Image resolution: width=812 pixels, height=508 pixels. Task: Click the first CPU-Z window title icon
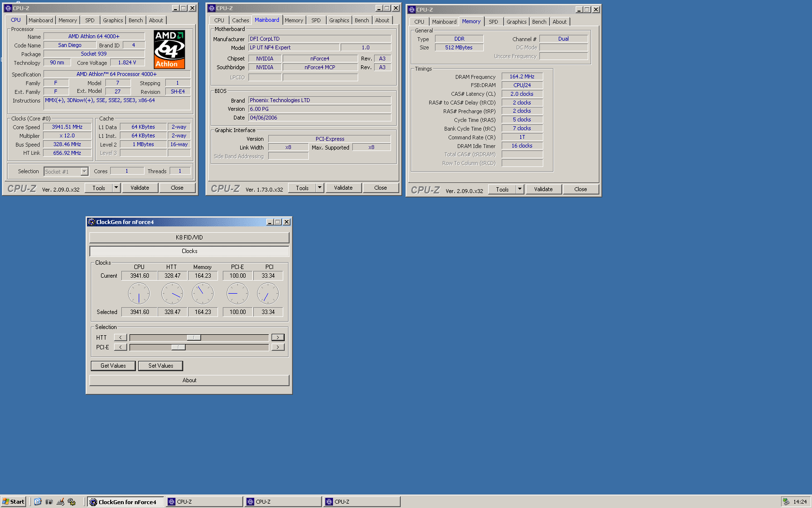(8, 8)
